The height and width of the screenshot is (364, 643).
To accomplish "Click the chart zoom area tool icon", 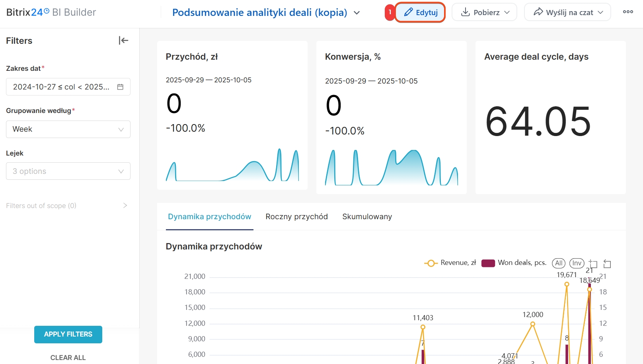I will (593, 264).
